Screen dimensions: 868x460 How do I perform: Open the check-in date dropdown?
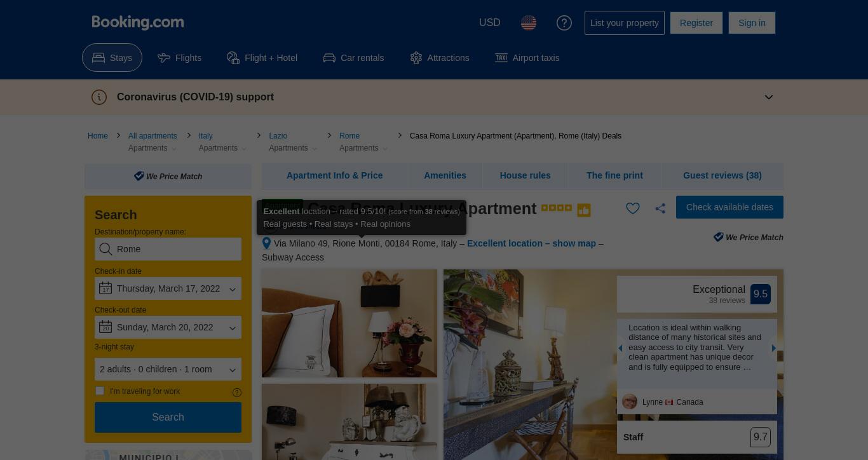tap(168, 288)
